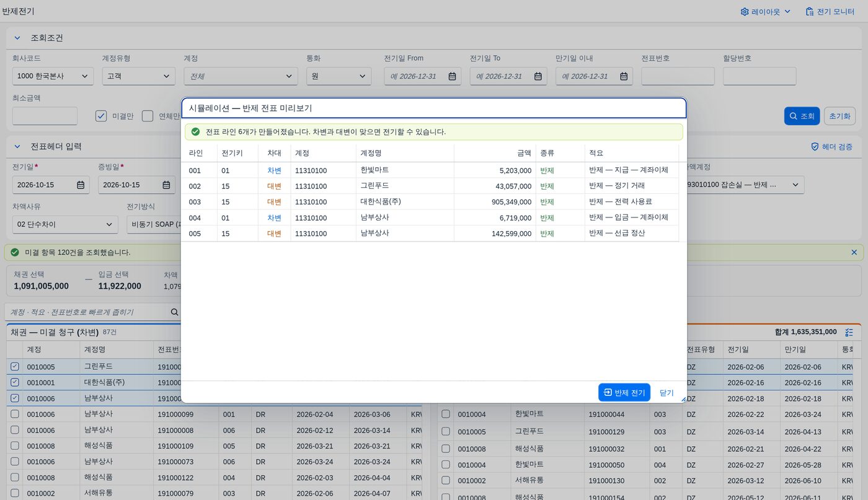The width and height of the screenshot is (868, 500).
Task: Click the 레이아웃 gear icon
Action: pos(745,11)
